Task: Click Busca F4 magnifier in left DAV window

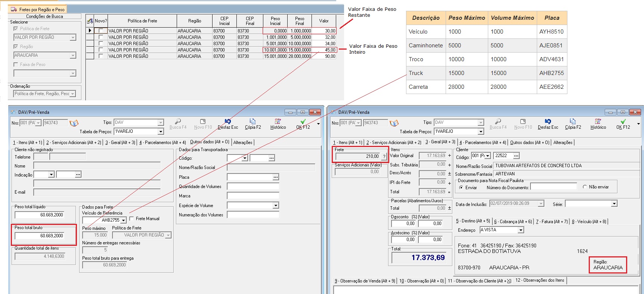Action: [178, 122]
